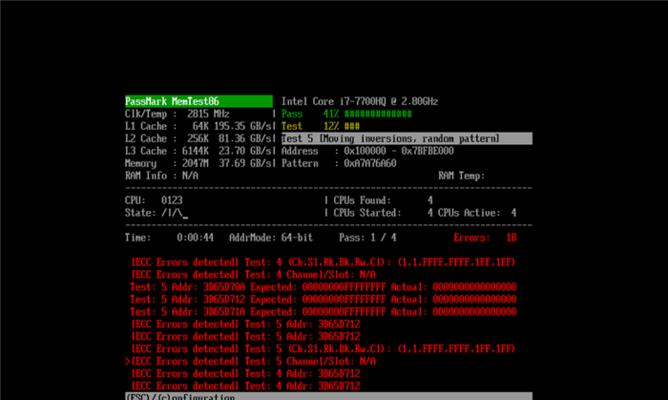Click the L1 Cache 195.35 GB/s row
The image size is (668, 400).
coord(199,126)
